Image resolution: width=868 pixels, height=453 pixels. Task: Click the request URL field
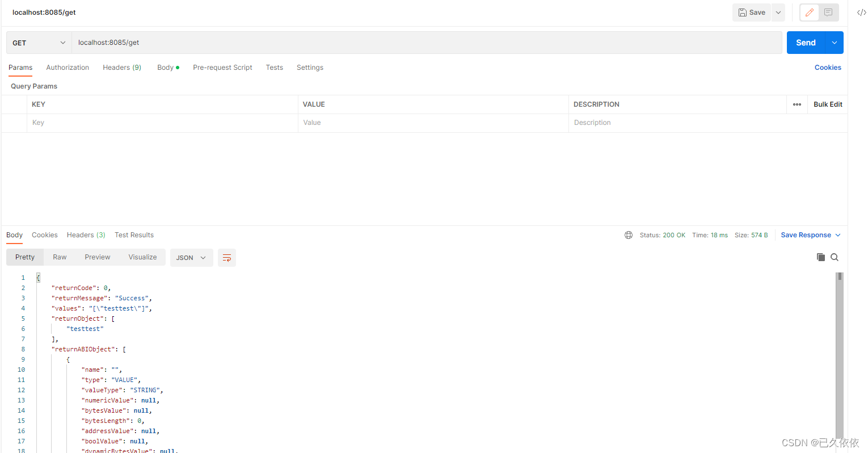pyautogui.click(x=427, y=43)
